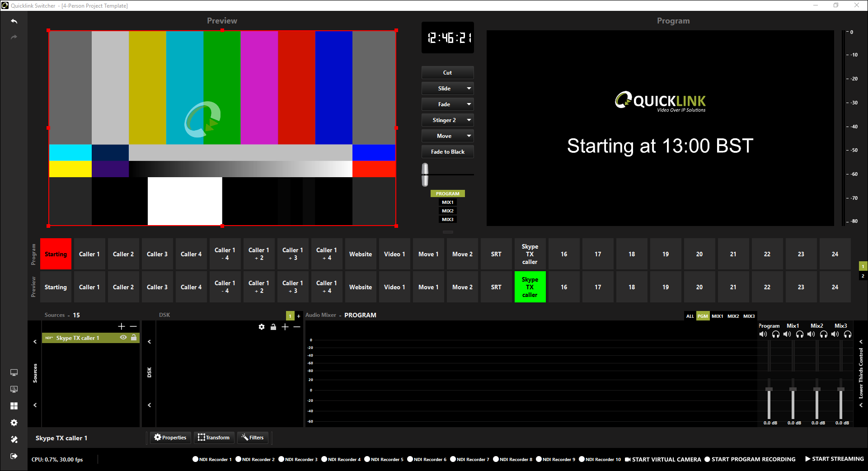Open the Slide transition dropdown arrow
This screenshot has height=471, width=868.
pos(469,89)
